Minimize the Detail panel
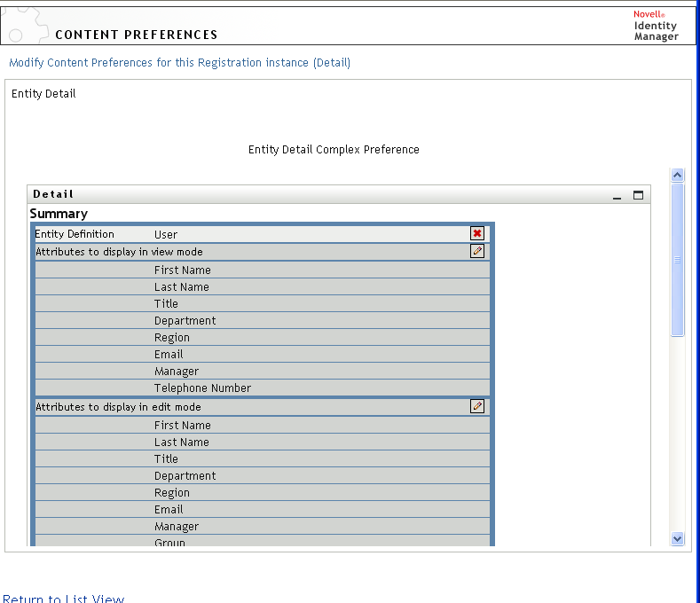This screenshot has width=700, height=603. click(617, 196)
